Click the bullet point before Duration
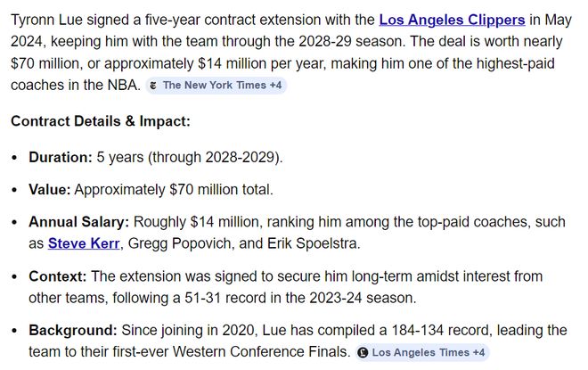The image size is (588, 370). [x=15, y=157]
